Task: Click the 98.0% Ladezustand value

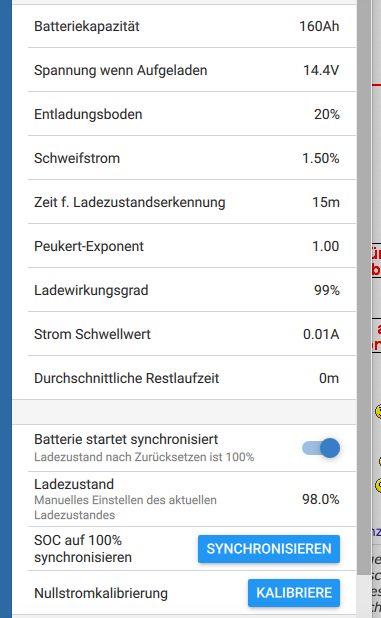Action: point(321,499)
